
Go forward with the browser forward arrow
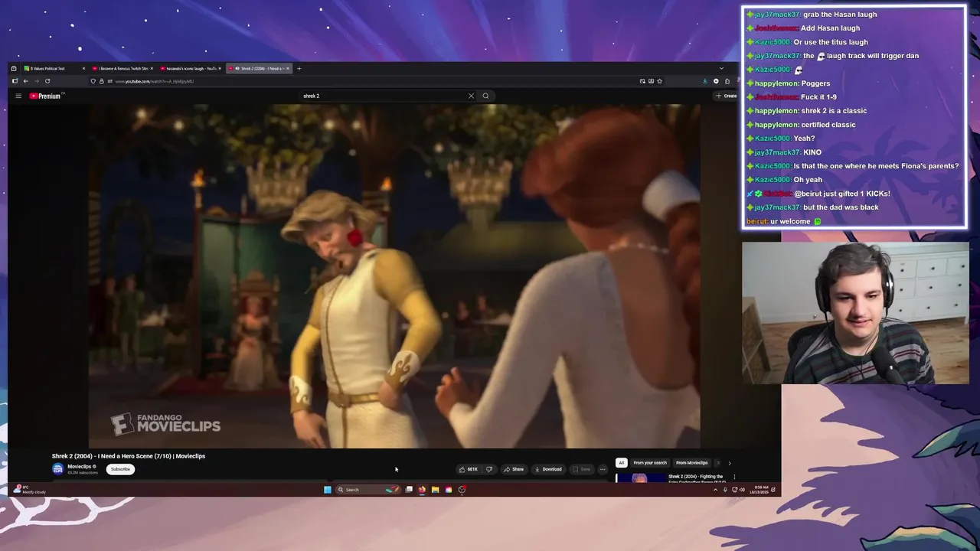[36, 81]
